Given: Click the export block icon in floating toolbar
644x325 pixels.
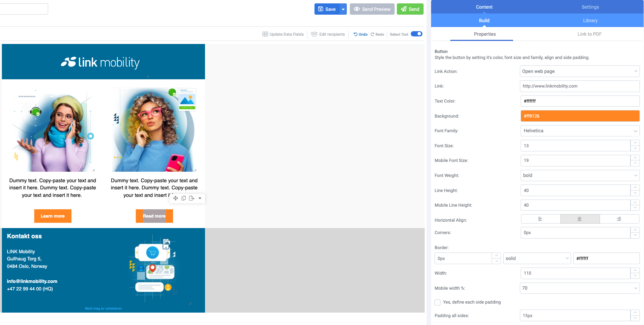Looking at the screenshot, I should tap(192, 198).
